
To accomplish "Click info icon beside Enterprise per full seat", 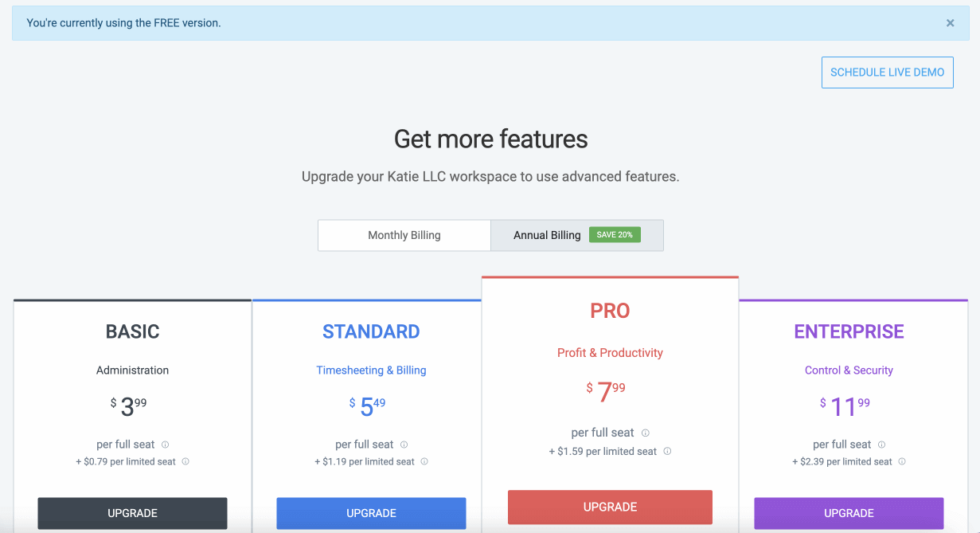I will (882, 445).
